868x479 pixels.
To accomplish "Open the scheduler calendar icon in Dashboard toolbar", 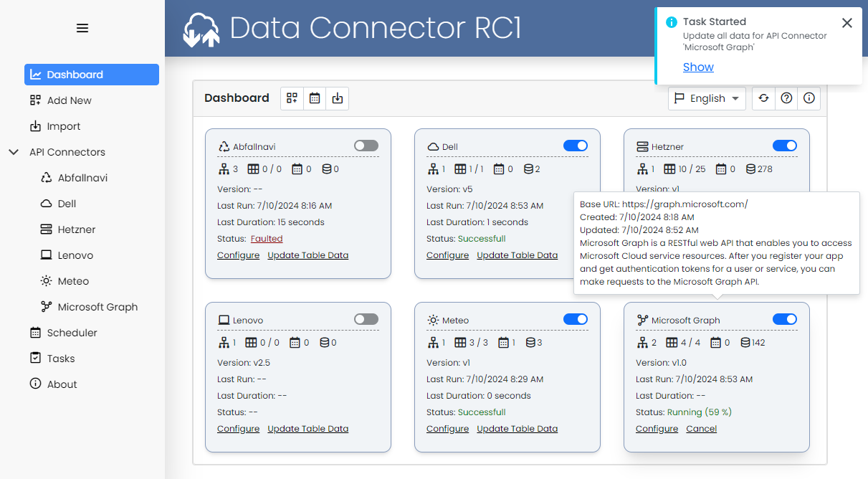I will point(315,98).
